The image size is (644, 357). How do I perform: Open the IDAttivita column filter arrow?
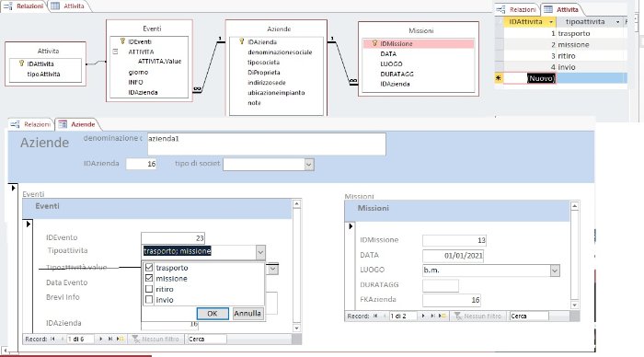pos(551,22)
